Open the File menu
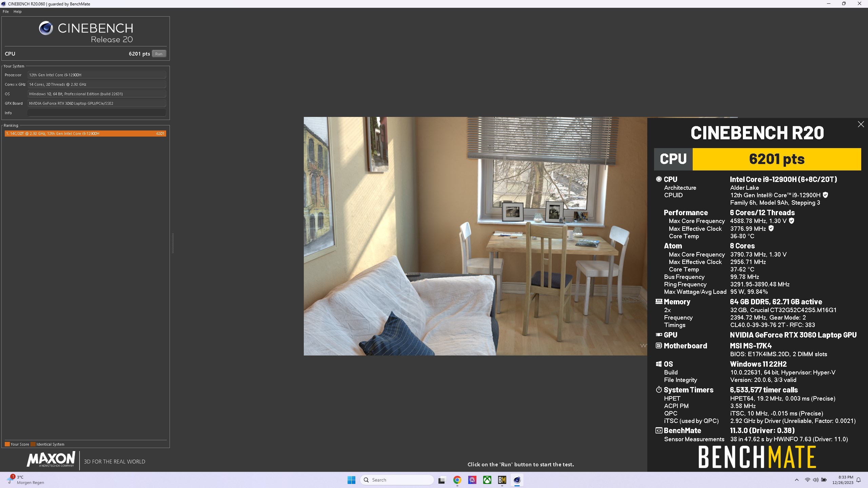Image resolution: width=868 pixels, height=488 pixels. tap(6, 12)
